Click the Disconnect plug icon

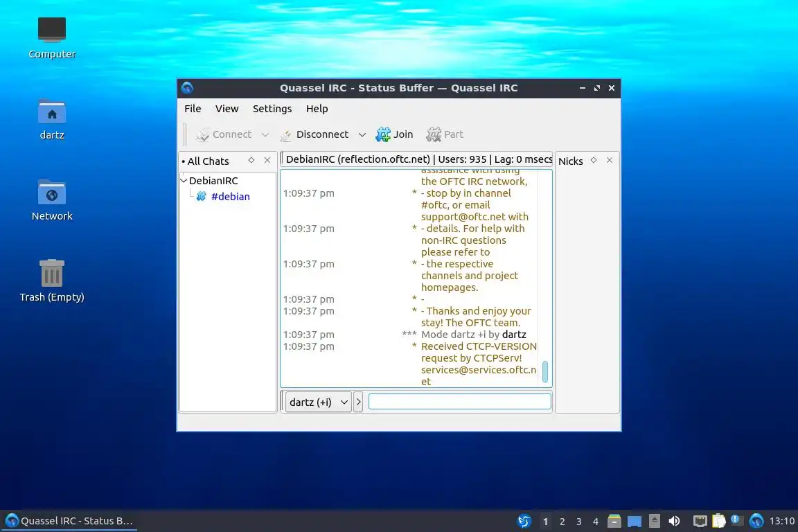click(x=286, y=134)
